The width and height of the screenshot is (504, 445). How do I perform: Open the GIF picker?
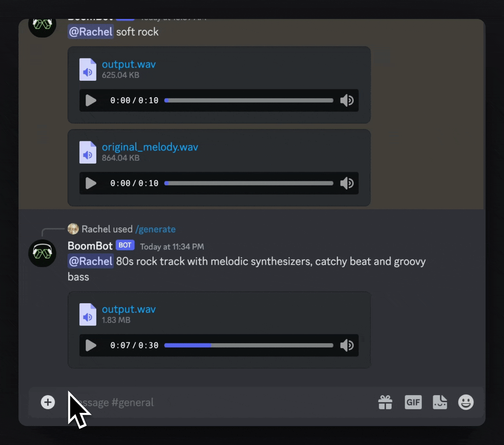point(413,402)
